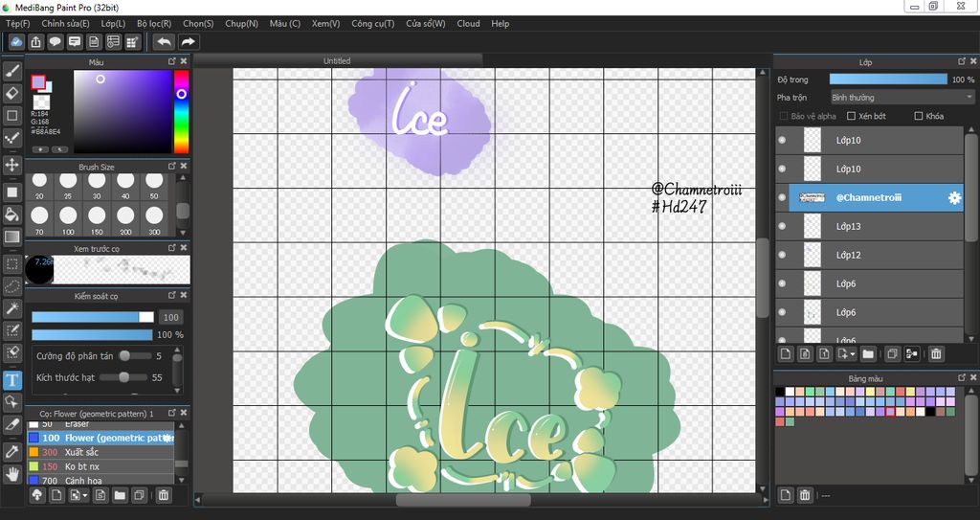The image size is (980, 520).
Task: Choose the Lasso selection tool
Action: [11, 286]
